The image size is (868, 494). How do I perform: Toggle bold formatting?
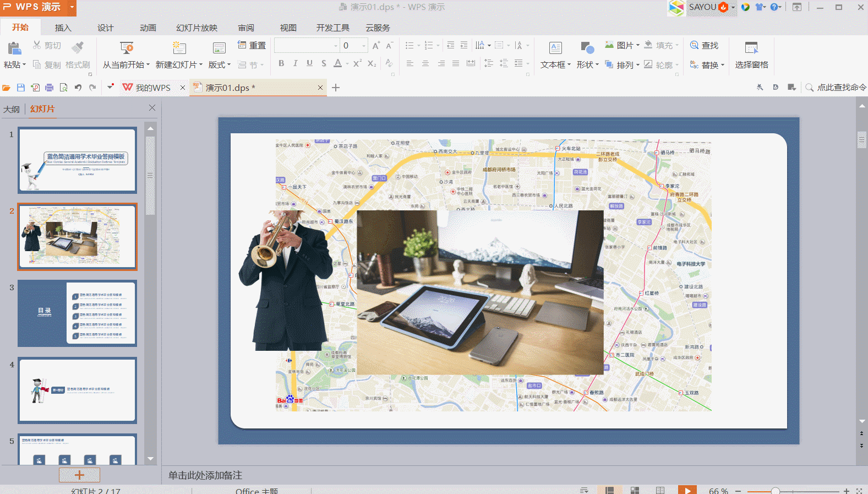tap(281, 63)
